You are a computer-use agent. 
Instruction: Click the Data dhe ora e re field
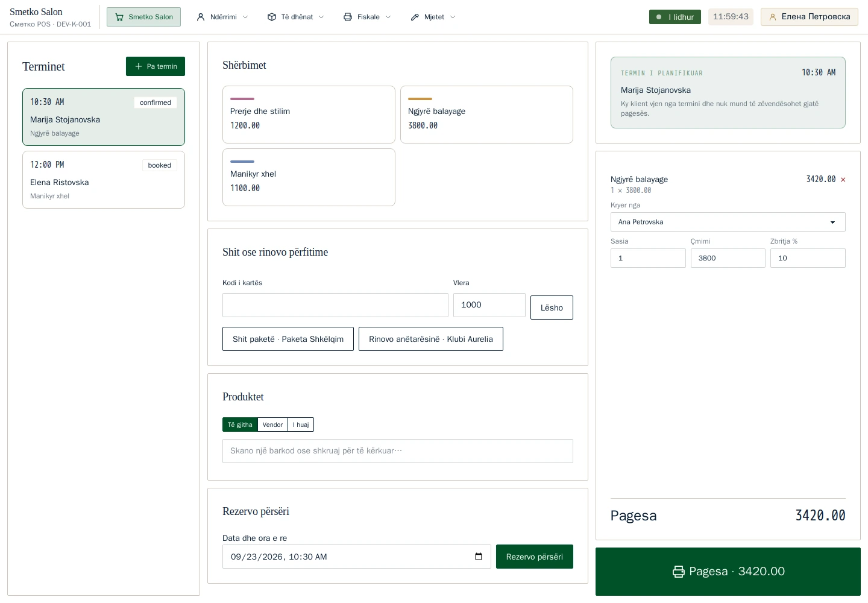click(357, 557)
